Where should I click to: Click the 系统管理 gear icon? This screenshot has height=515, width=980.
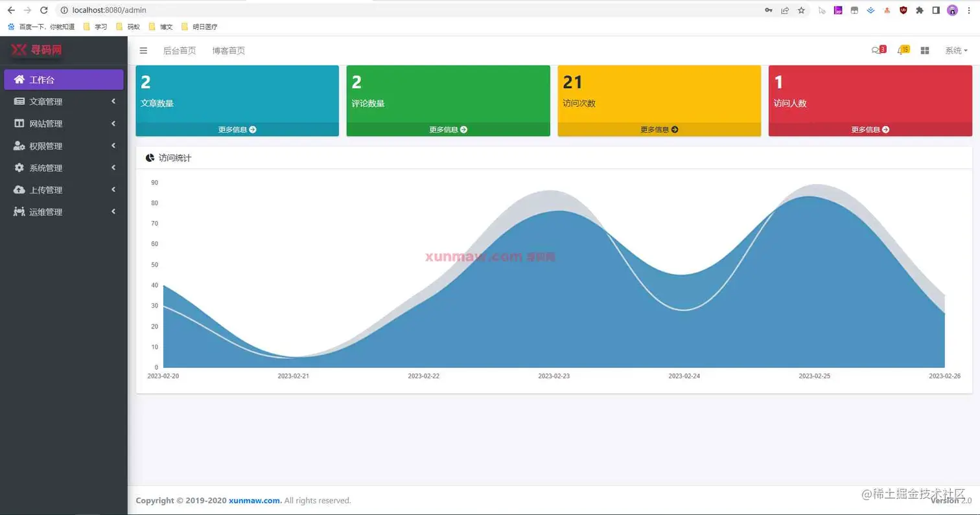pyautogui.click(x=19, y=168)
